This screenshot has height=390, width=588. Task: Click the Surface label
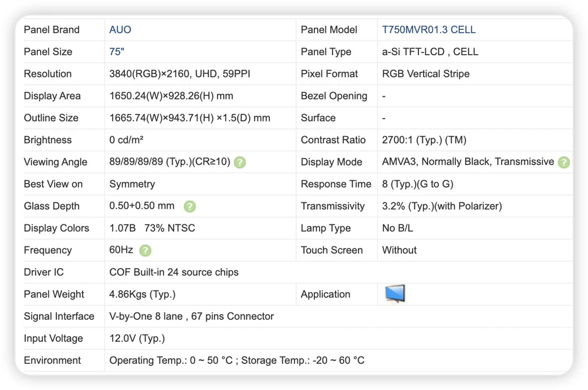coord(318,118)
